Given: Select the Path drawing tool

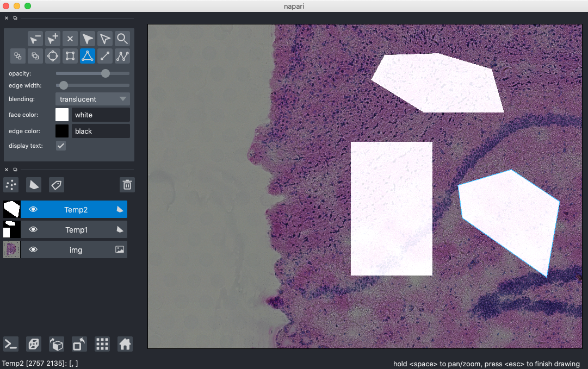Looking at the screenshot, I should point(122,56).
